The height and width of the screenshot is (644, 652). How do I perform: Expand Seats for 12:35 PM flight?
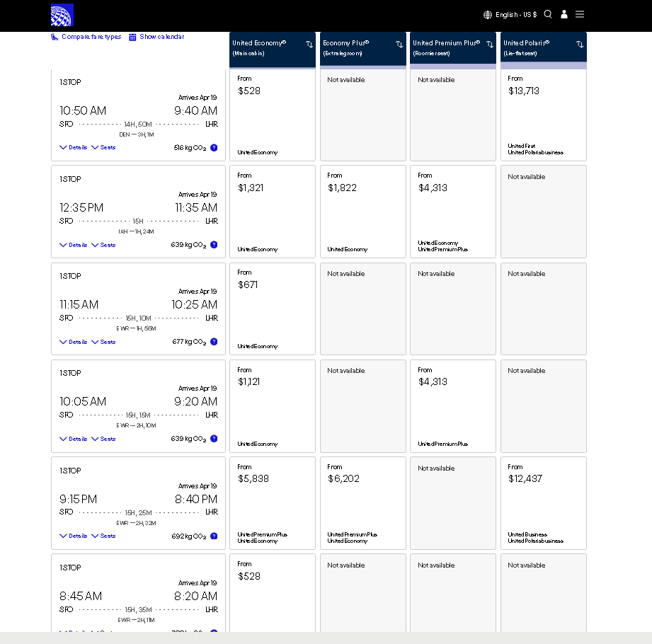pyautogui.click(x=103, y=245)
